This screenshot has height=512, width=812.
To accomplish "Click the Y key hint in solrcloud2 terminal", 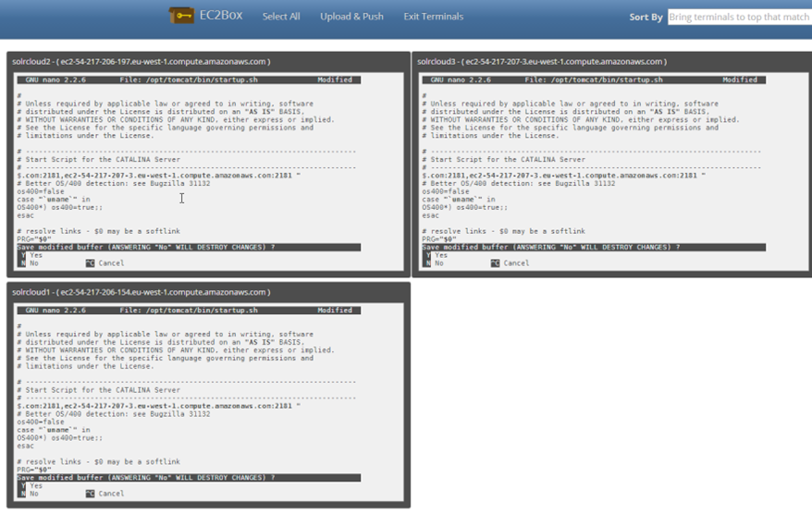I will coord(23,255).
